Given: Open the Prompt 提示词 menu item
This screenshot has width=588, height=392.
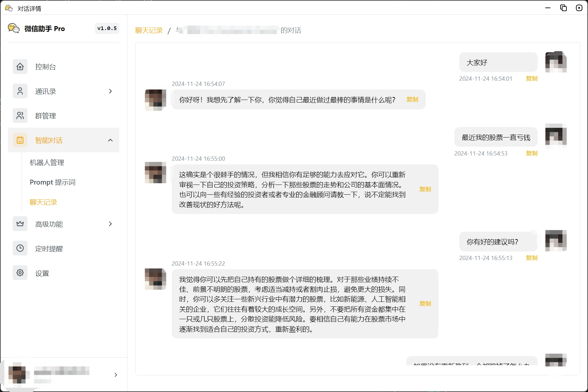Looking at the screenshot, I should [52, 182].
